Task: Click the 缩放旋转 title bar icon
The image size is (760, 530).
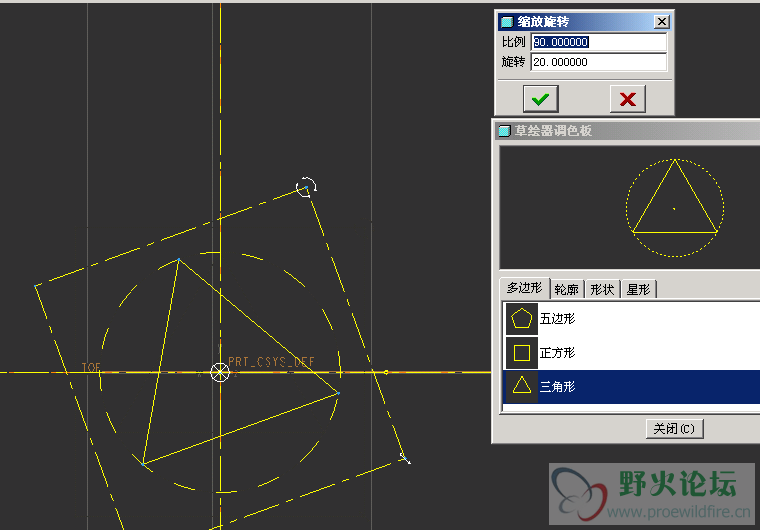Action: tap(507, 22)
